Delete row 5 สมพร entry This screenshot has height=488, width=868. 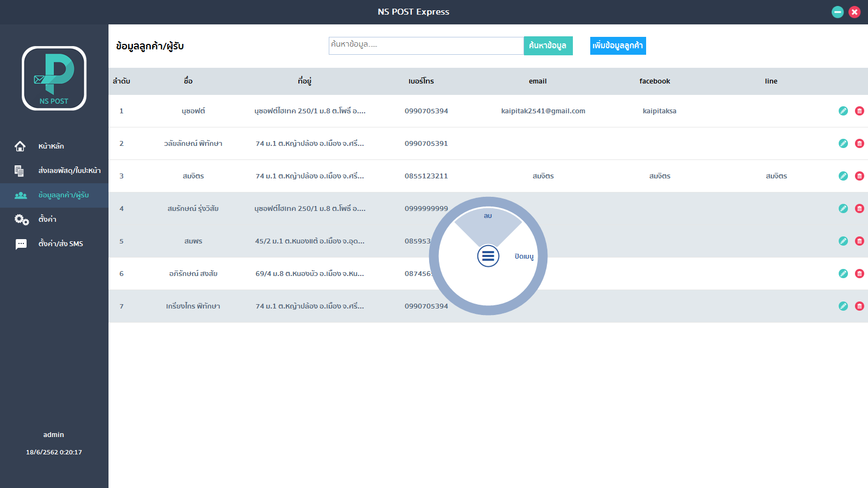coord(859,241)
